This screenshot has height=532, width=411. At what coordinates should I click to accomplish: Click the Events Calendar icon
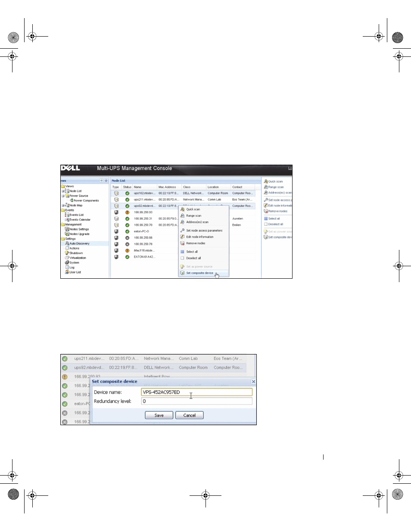point(67,220)
